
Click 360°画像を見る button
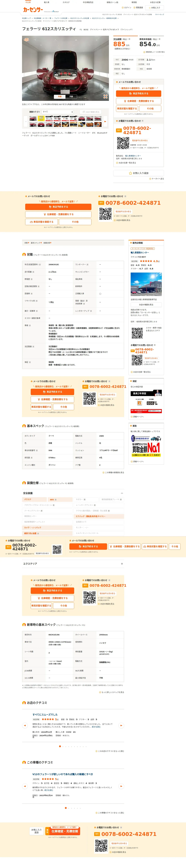[91, 112]
